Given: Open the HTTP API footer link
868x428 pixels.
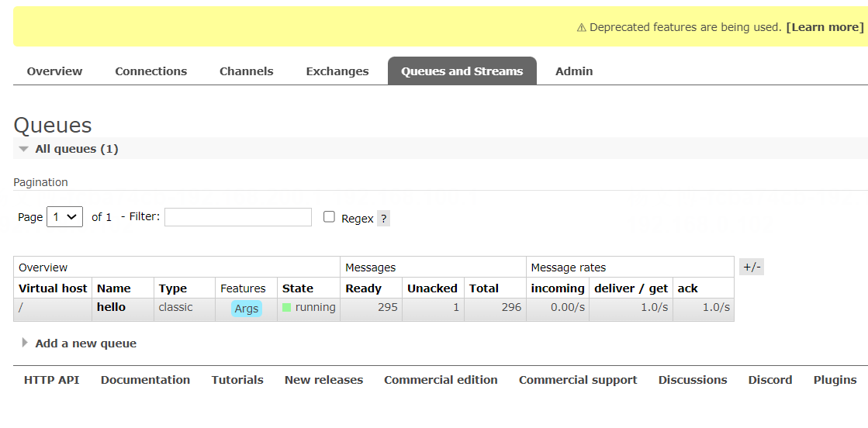Looking at the screenshot, I should click(x=51, y=380).
